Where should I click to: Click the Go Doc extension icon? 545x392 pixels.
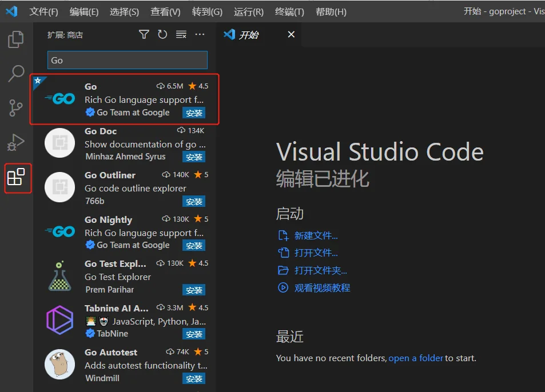60,143
